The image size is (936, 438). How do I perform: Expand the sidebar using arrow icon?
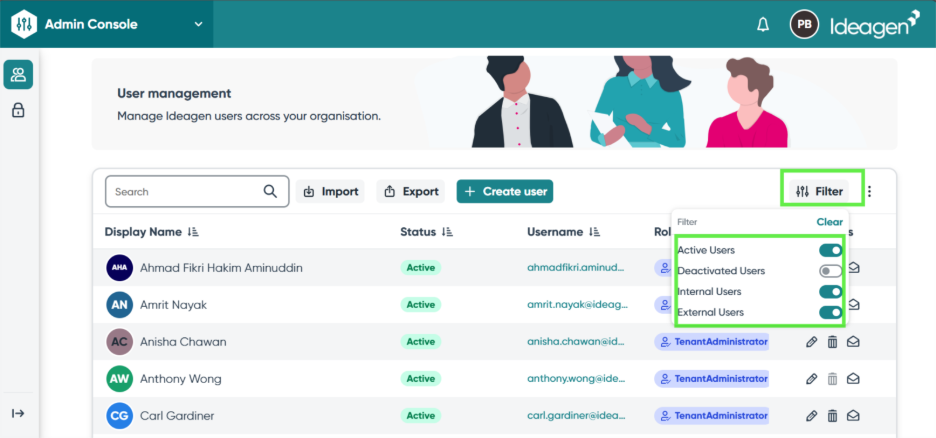pos(18,413)
